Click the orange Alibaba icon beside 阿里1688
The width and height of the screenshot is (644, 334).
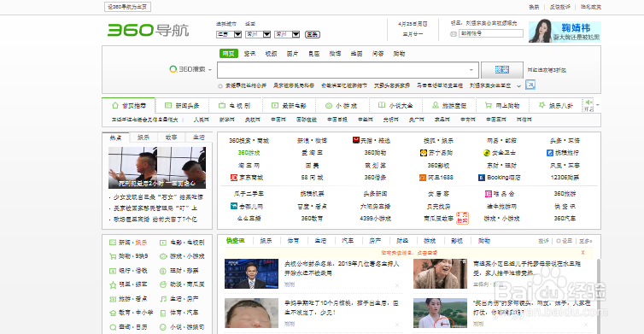(423, 178)
